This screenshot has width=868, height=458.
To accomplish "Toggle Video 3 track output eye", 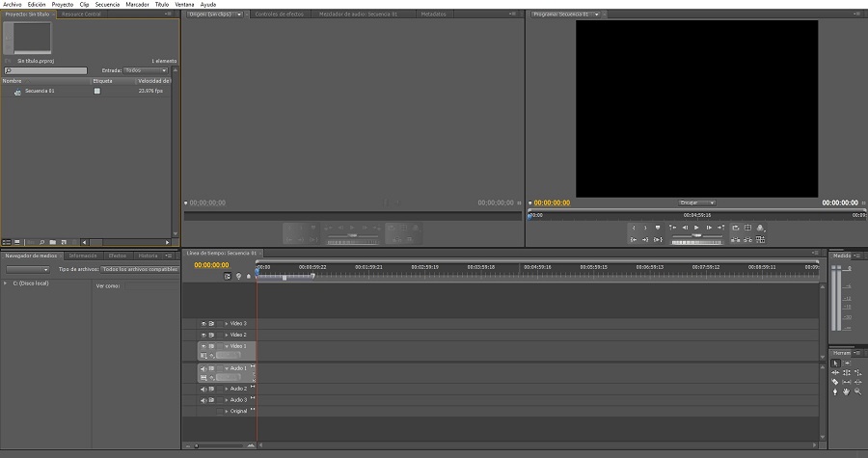I will point(203,324).
